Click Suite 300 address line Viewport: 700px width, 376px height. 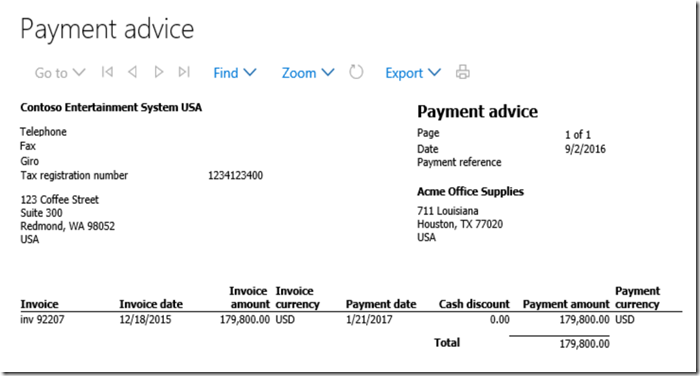coord(41,213)
